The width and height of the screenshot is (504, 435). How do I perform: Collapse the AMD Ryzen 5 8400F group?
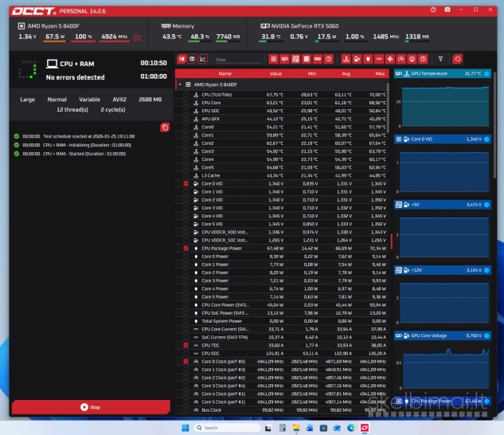(179, 84)
